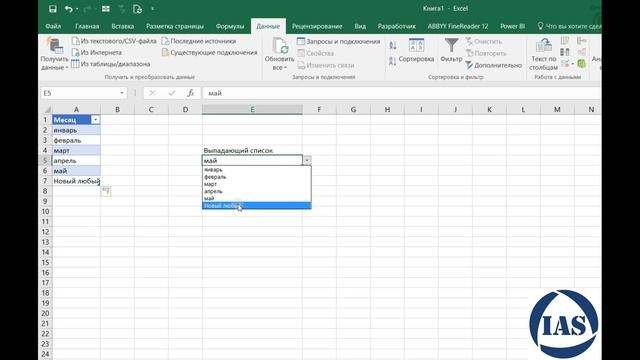This screenshot has height=360, width=640.
Task: Click the Что вы хотите сделать search
Action: point(569,26)
